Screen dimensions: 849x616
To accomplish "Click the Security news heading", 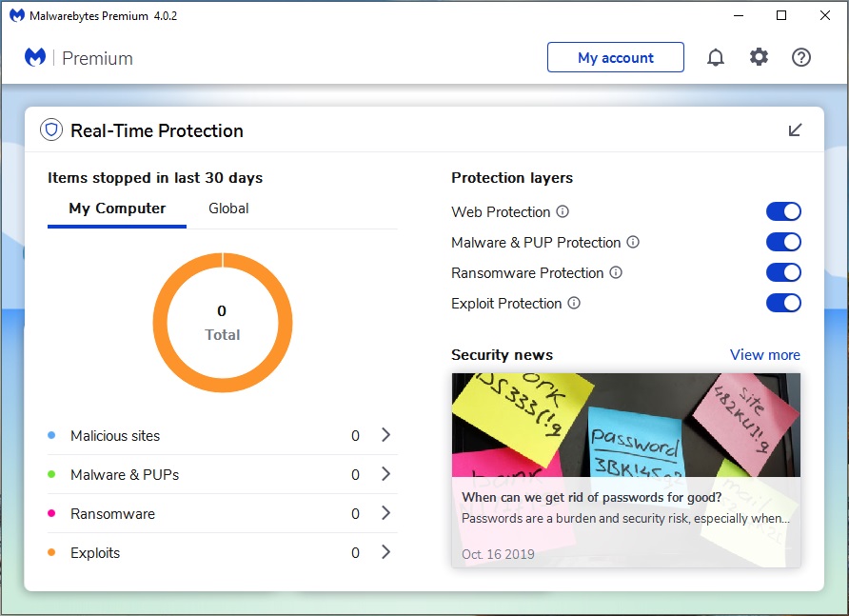I will point(502,355).
